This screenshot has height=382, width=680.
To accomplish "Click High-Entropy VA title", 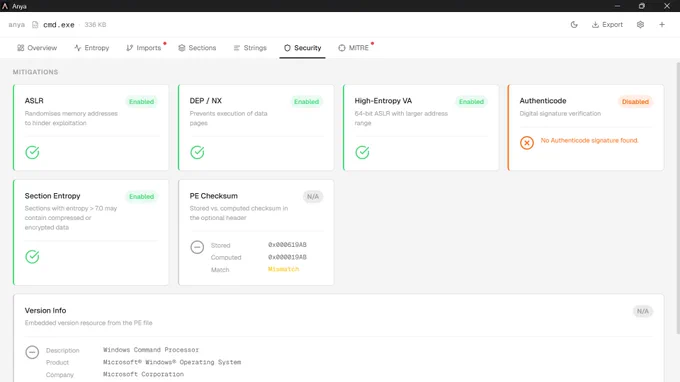I will (x=383, y=101).
